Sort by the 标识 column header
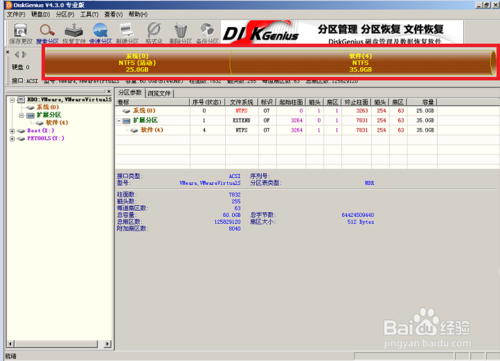 click(266, 102)
